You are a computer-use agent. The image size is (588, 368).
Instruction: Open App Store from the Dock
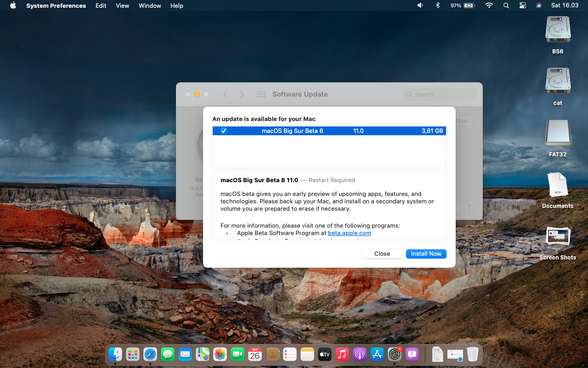click(377, 354)
